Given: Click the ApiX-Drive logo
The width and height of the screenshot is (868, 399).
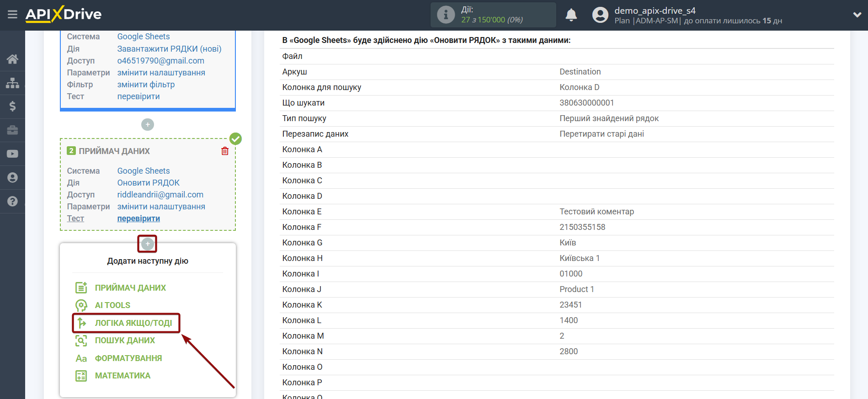Looking at the screenshot, I should point(64,14).
